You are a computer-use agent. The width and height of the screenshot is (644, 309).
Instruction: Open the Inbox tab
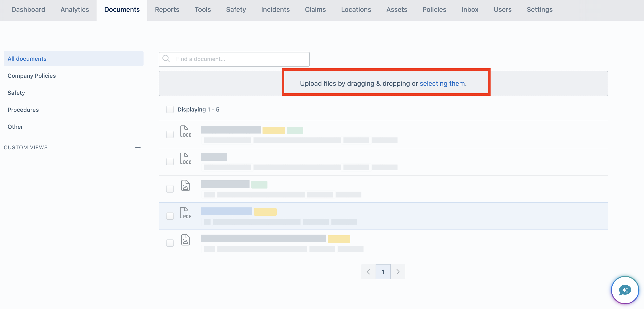pyautogui.click(x=470, y=9)
